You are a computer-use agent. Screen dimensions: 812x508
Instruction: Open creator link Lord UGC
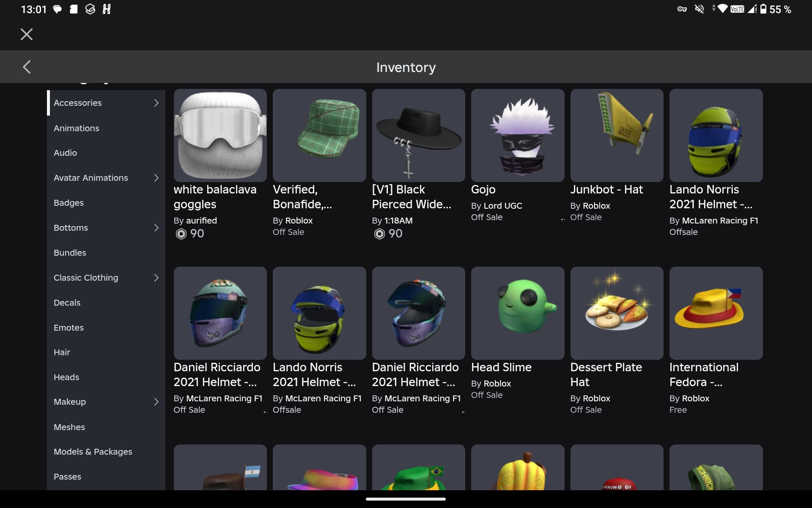[503, 206]
